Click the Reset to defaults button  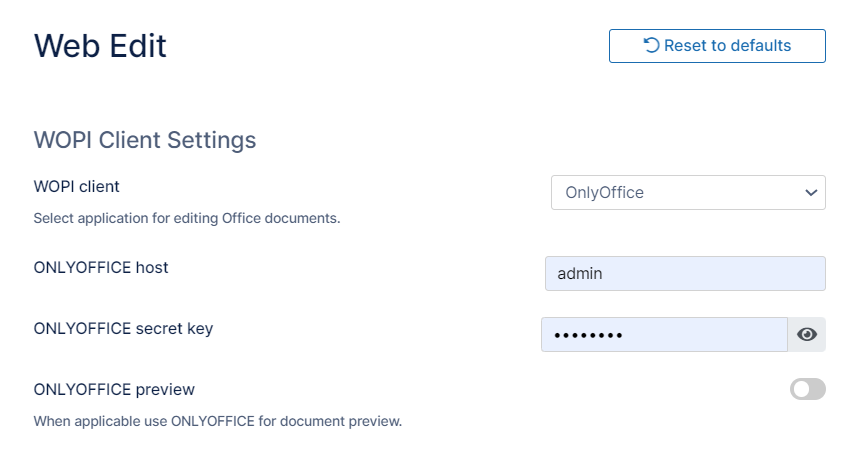(x=717, y=46)
